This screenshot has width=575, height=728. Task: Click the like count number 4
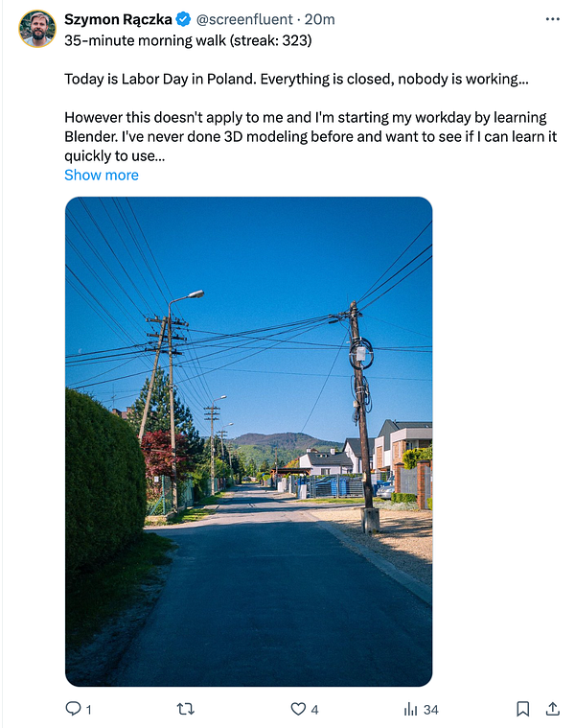[x=314, y=710]
